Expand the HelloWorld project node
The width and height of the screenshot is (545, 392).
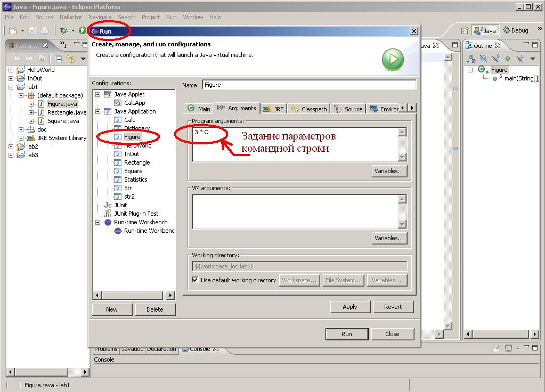click(x=11, y=70)
